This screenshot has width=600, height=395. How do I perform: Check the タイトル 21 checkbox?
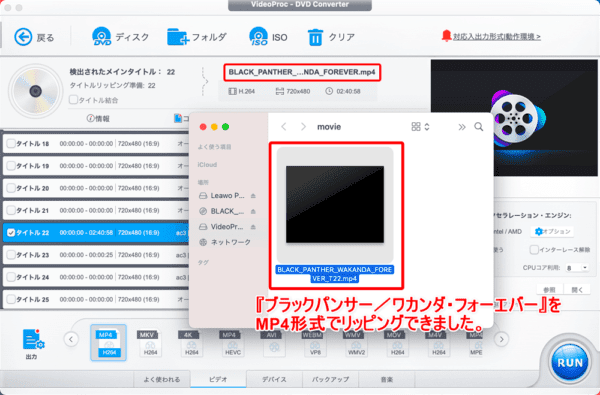click(11, 210)
